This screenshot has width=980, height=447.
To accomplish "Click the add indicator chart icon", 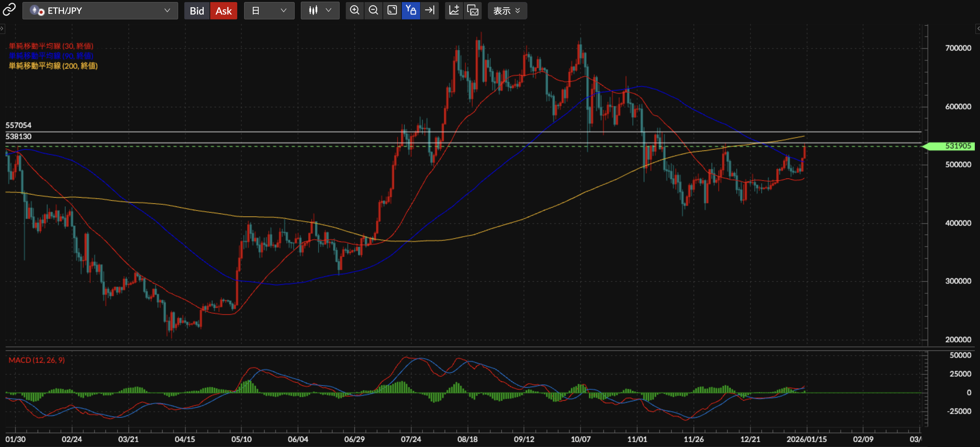I will (454, 10).
